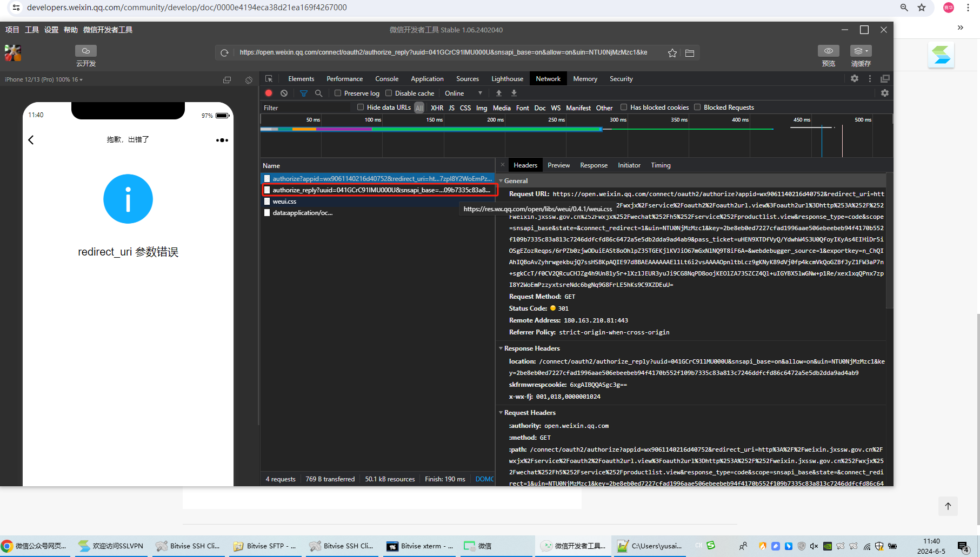Tap the simulator back arrow
The image size is (980, 557).
coord(31,140)
